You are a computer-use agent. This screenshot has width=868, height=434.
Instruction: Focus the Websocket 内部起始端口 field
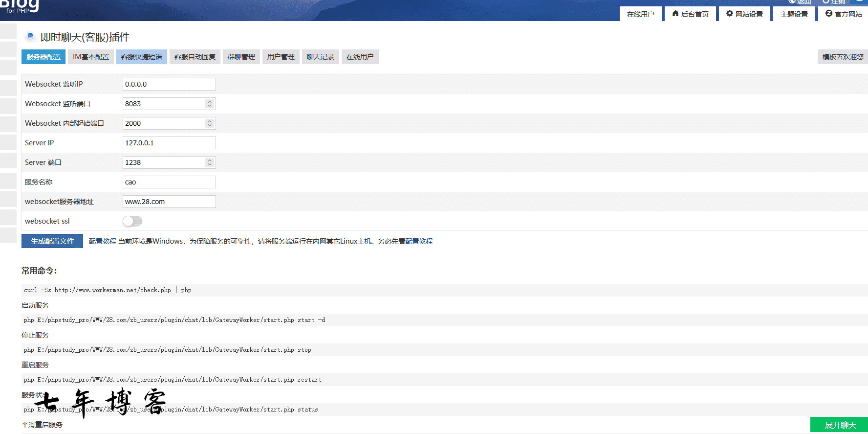pyautogui.click(x=169, y=123)
